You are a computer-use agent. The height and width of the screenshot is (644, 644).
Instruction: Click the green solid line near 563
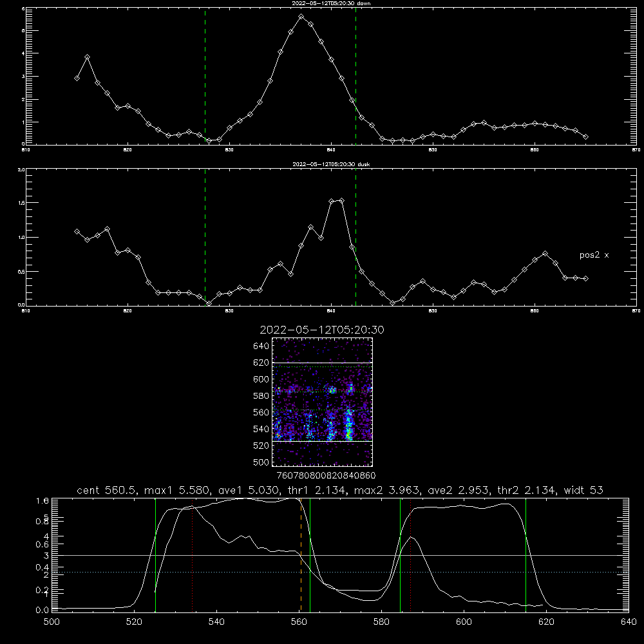(x=310, y=555)
